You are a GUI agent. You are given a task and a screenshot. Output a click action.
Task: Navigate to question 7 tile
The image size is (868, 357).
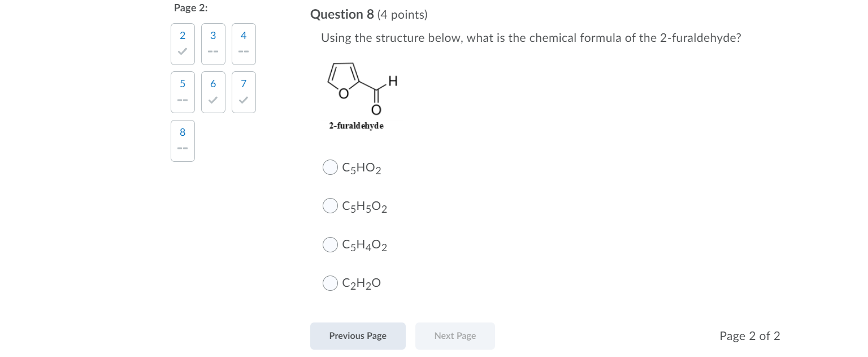(243, 92)
